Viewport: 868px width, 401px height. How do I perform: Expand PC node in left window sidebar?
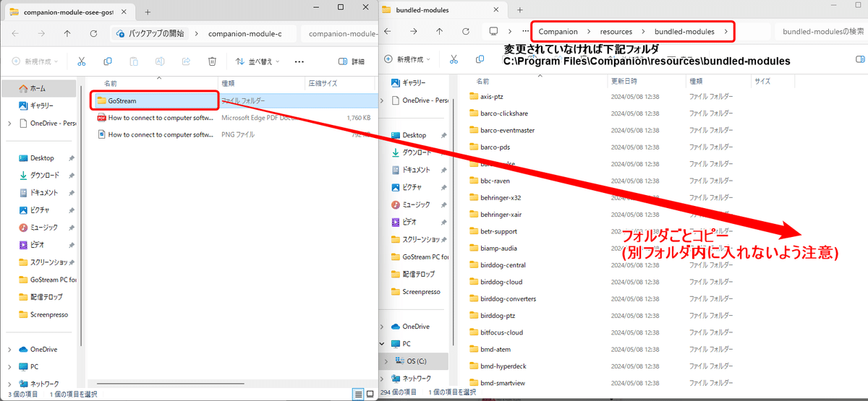pyautogui.click(x=9, y=366)
